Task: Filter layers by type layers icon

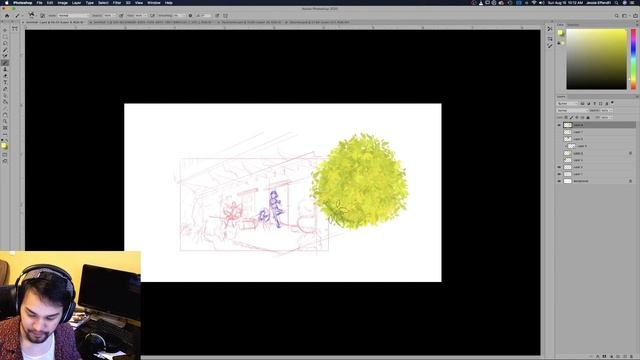Action: (x=594, y=104)
